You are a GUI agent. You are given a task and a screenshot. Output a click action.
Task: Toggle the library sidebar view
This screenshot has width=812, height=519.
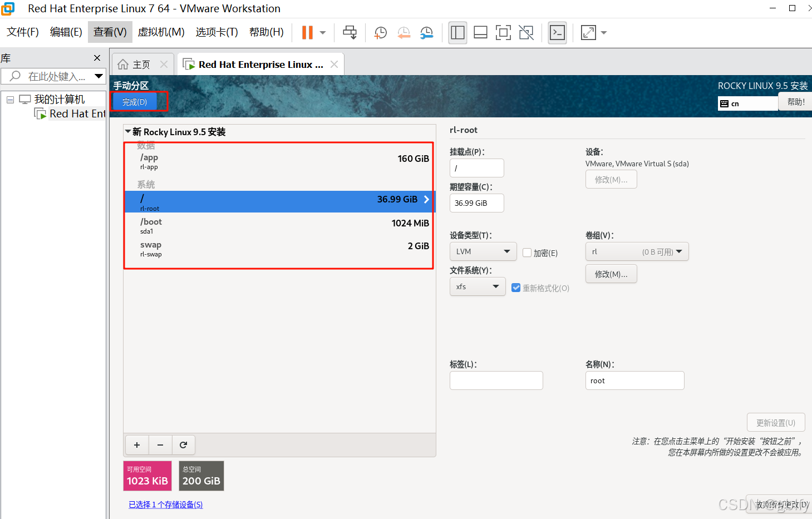(x=458, y=33)
